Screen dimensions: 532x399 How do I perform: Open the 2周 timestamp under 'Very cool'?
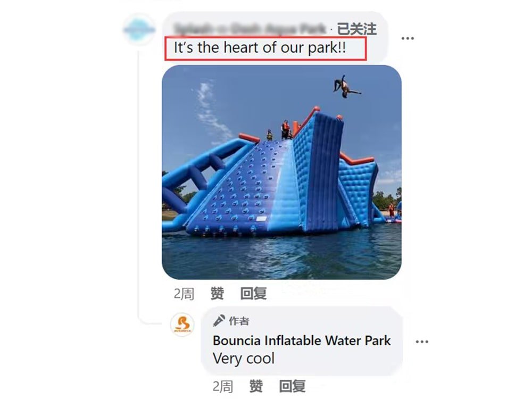coord(223,386)
